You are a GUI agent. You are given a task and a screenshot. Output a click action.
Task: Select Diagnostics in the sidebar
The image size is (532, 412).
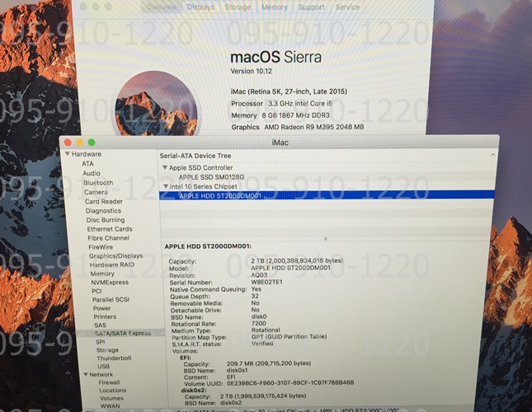tap(103, 211)
